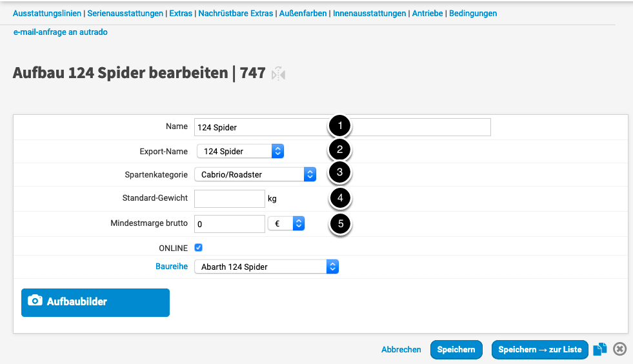Click the numbered marker 3 badge
The image size is (633, 364).
coord(339,173)
